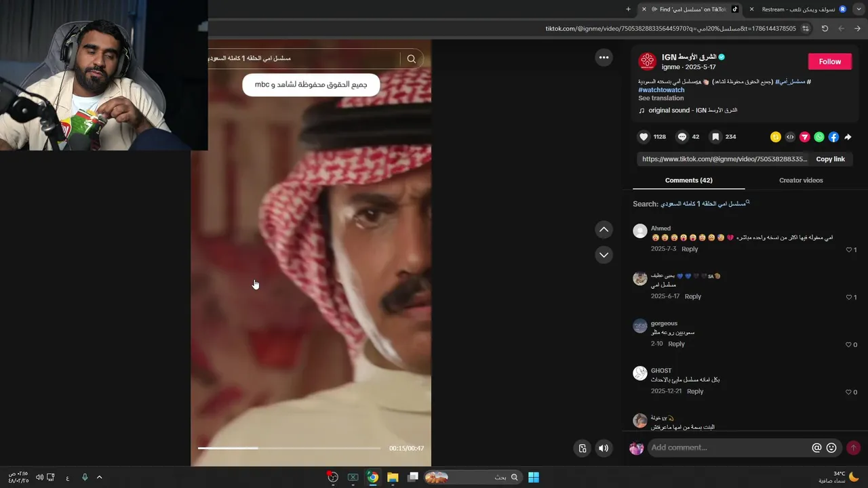Repost the video using the yellow icon
Image resolution: width=868 pixels, height=488 pixels.
tap(776, 137)
